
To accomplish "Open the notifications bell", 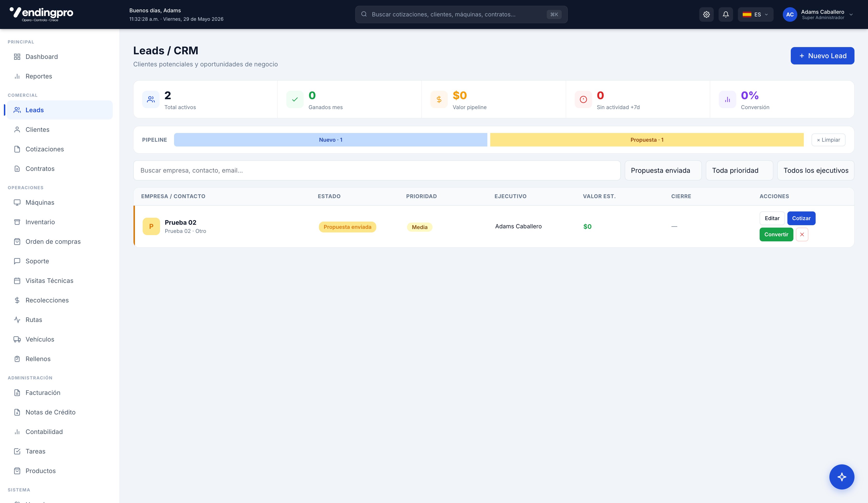I will 725,14.
